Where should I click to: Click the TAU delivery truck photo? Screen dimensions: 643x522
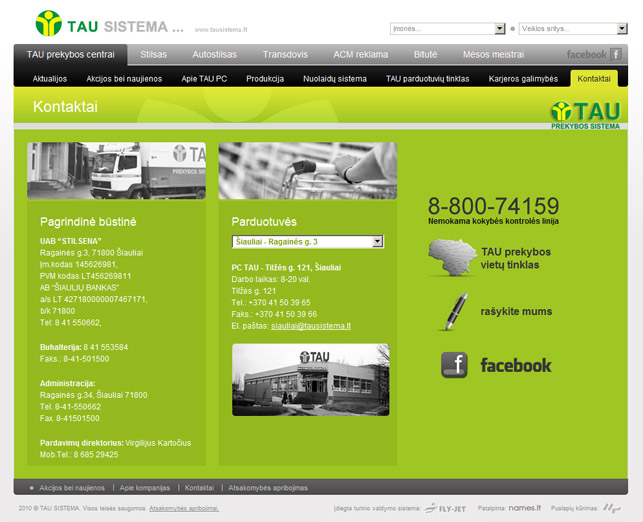(x=116, y=171)
